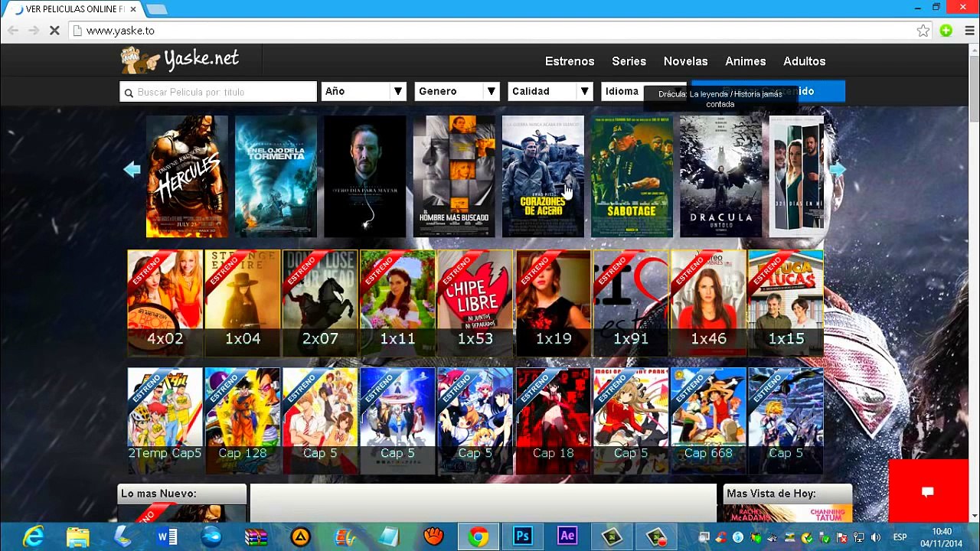This screenshot has height=551, width=980.
Task: Switch to Photoshop in taskbar
Action: 523,536
